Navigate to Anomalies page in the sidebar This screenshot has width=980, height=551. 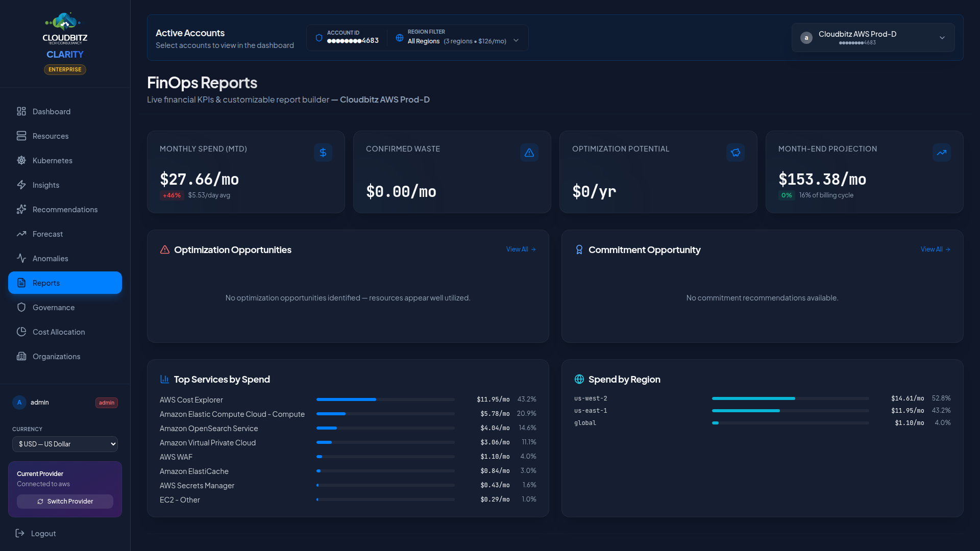coord(50,258)
